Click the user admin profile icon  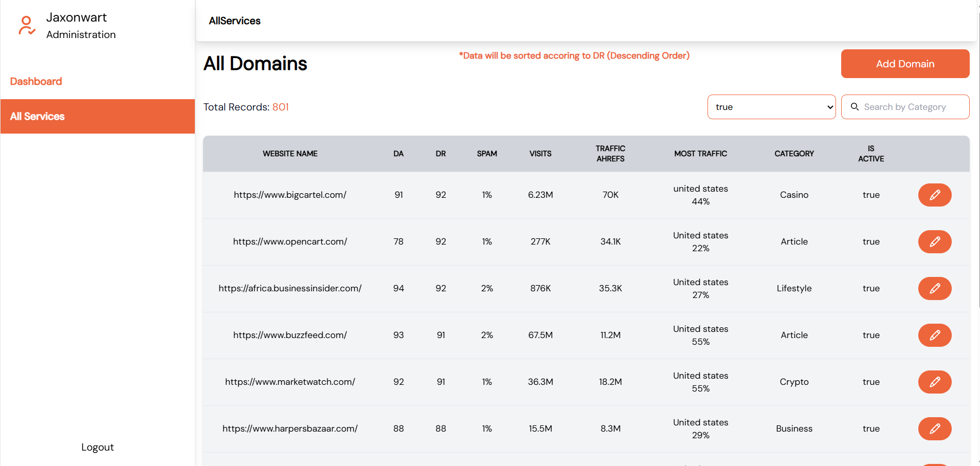point(26,25)
